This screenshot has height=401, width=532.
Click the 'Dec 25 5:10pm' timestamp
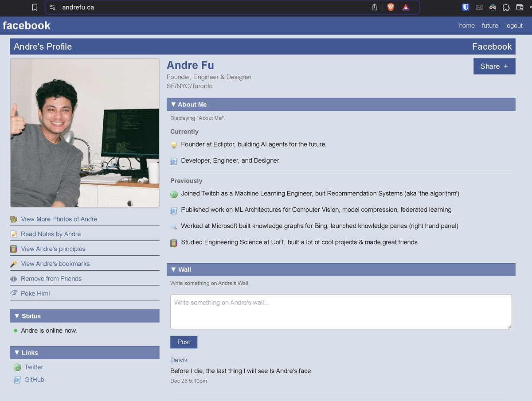[188, 381]
